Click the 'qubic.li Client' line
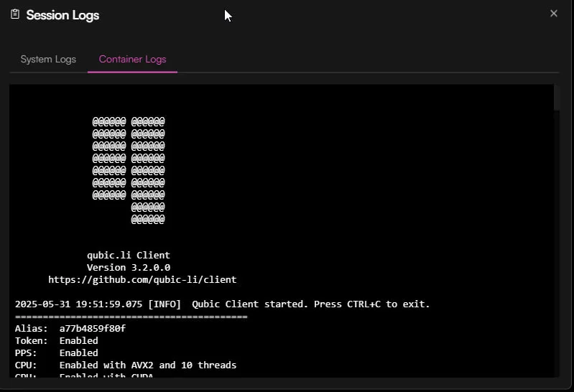The image size is (574, 392). (129, 255)
